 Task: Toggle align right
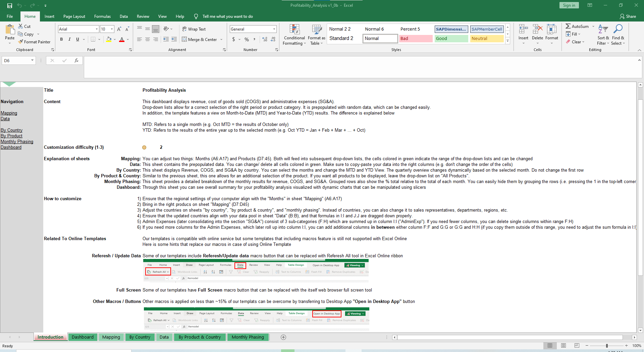coord(156,39)
